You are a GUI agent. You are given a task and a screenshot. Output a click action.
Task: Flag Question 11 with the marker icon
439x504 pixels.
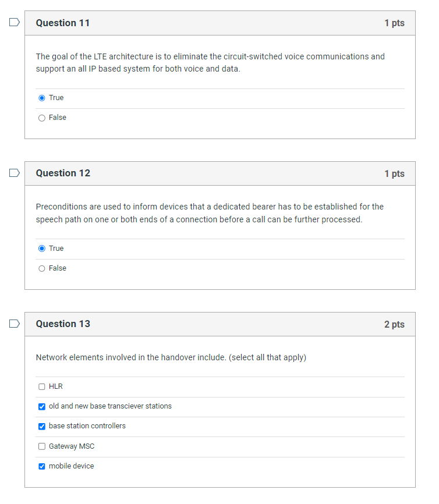[x=15, y=22]
